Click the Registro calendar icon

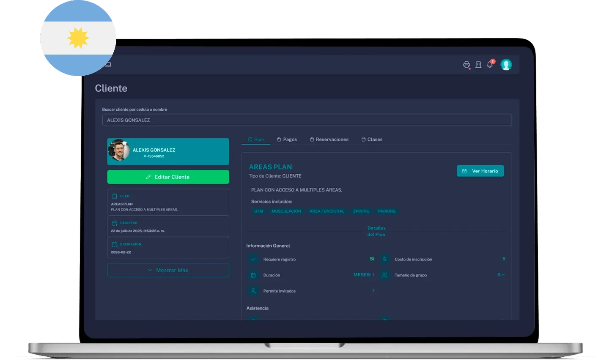tap(115, 223)
